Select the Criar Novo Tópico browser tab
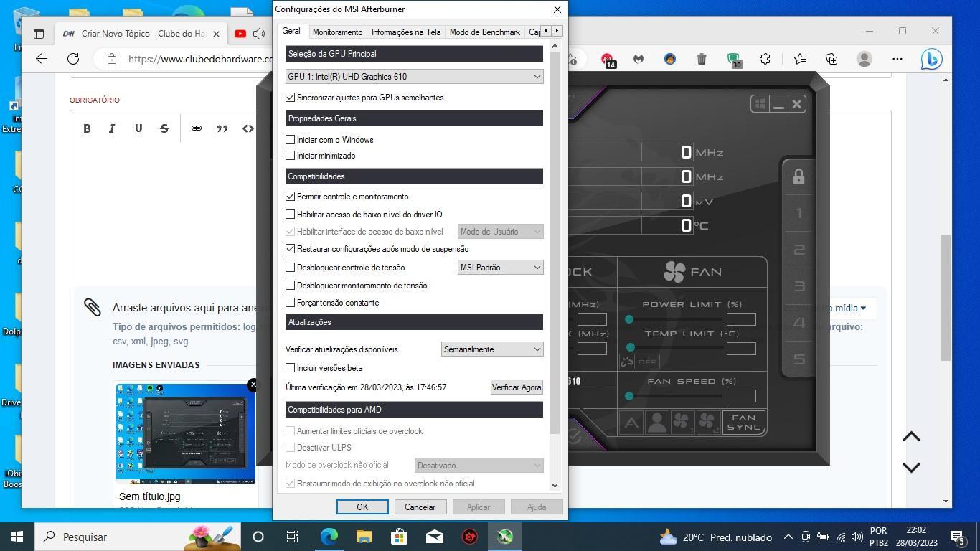980x551 pixels. pos(142,34)
